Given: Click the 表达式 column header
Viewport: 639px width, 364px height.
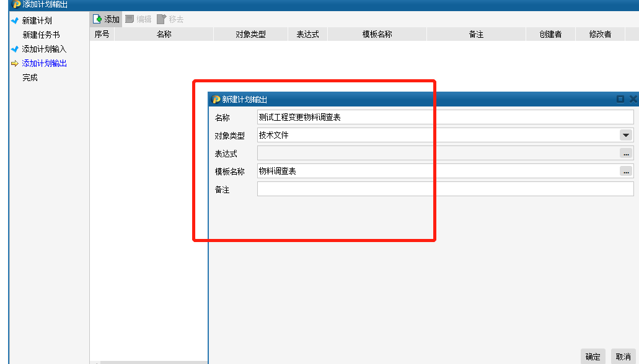Looking at the screenshot, I should click(307, 34).
